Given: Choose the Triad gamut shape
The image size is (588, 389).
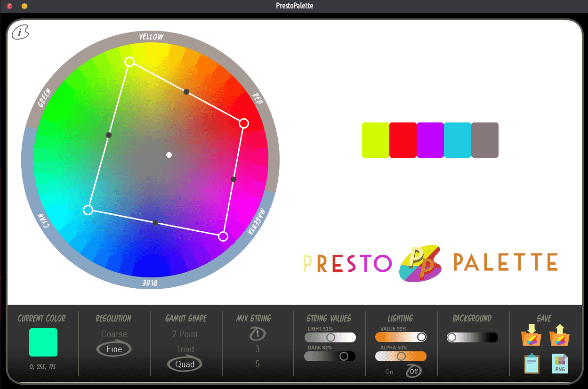Looking at the screenshot, I should 185,349.
